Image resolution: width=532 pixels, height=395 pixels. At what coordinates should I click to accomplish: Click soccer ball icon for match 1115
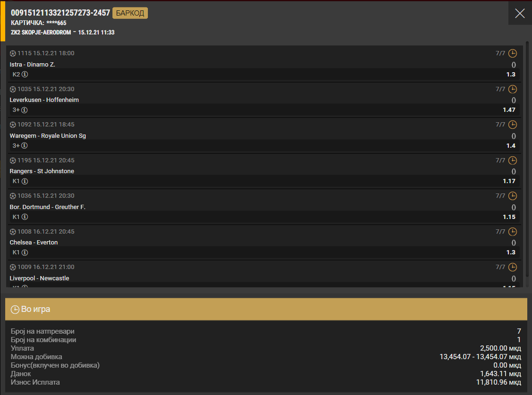click(13, 53)
